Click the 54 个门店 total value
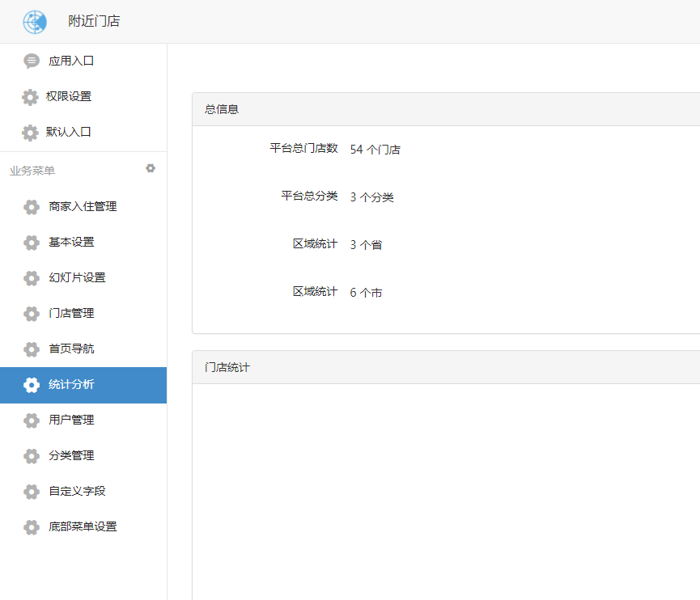 pyautogui.click(x=375, y=150)
